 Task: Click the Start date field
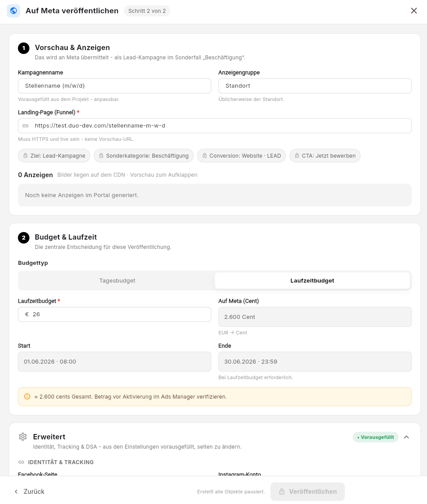click(x=115, y=361)
